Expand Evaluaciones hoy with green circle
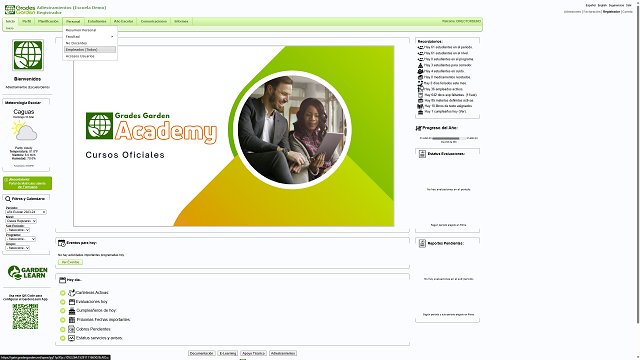Viewport: 640px width, 360px height. pyautogui.click(x=62, y=302)
